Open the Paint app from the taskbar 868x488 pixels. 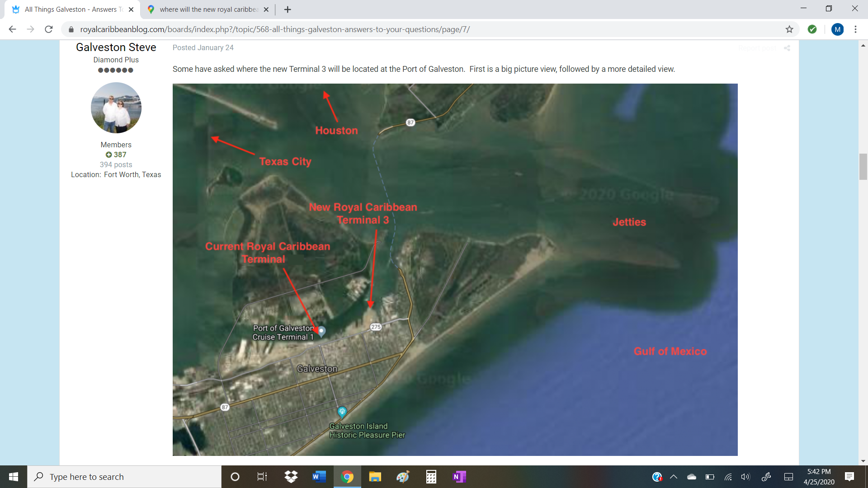tap(403, 477)
